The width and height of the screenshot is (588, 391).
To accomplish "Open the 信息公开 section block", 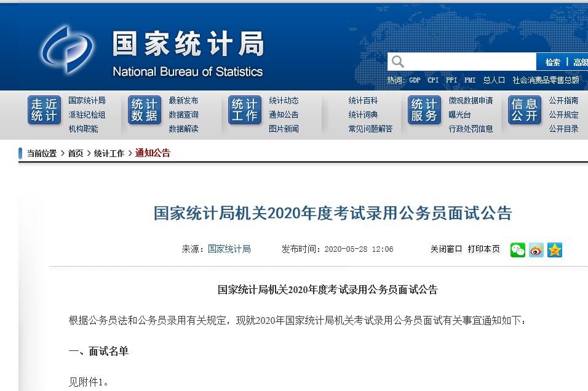I will coord(525,110).
